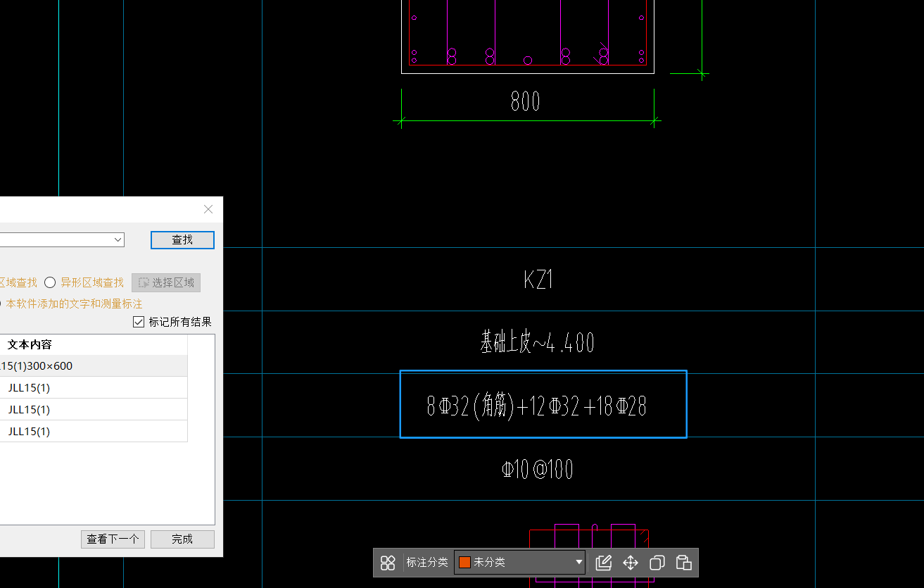Click the 查找 search button
924x588 pixels.
182,240
